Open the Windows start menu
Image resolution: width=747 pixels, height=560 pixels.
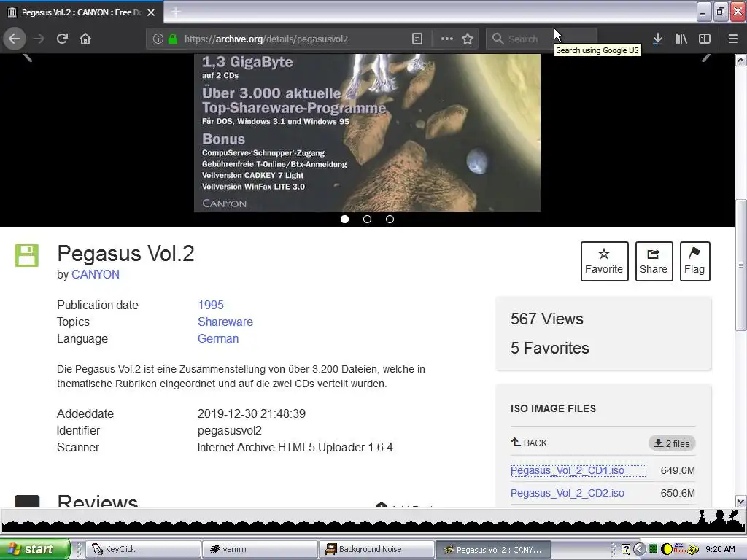click(x=35, y=550)
